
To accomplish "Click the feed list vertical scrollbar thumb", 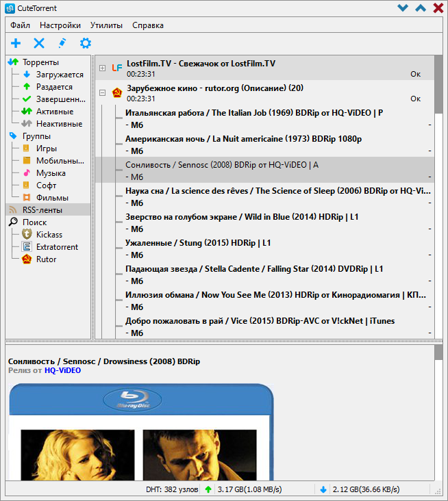I will [x=438, y=84].
